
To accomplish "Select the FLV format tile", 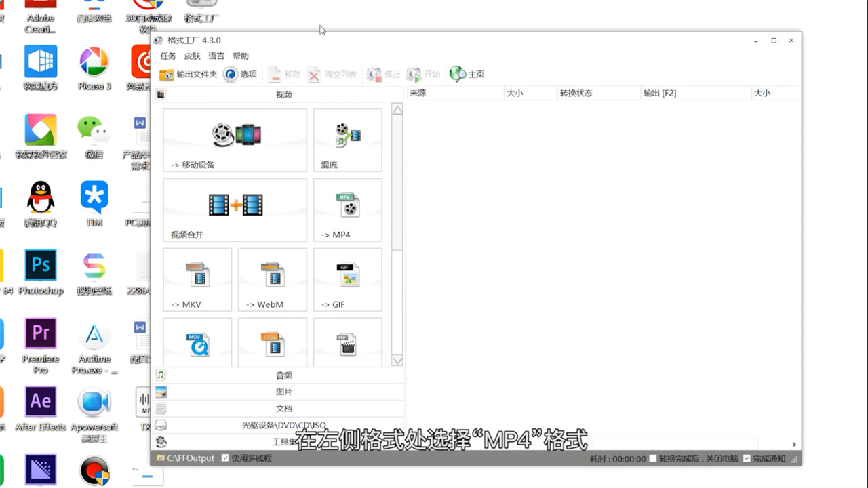I will 347,342.
